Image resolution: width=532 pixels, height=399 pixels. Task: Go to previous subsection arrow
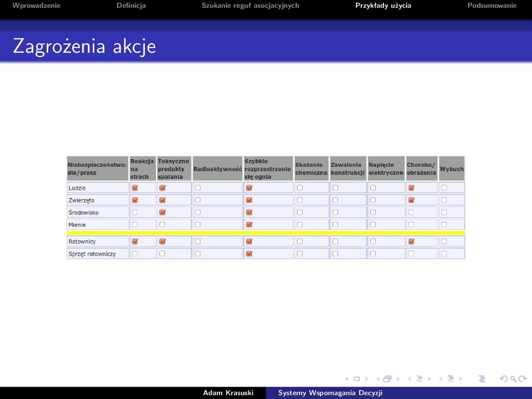click(x=409, y=379)
